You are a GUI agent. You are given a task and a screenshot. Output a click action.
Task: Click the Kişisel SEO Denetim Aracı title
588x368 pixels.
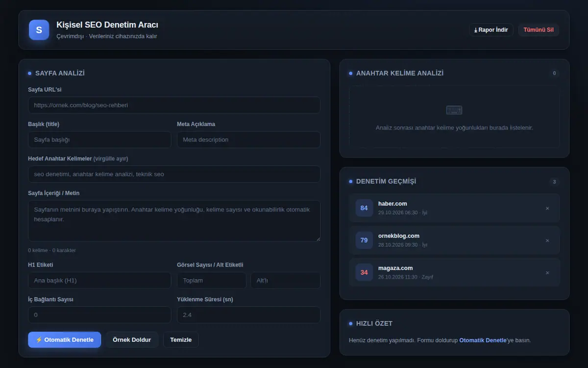click(107, 25)
